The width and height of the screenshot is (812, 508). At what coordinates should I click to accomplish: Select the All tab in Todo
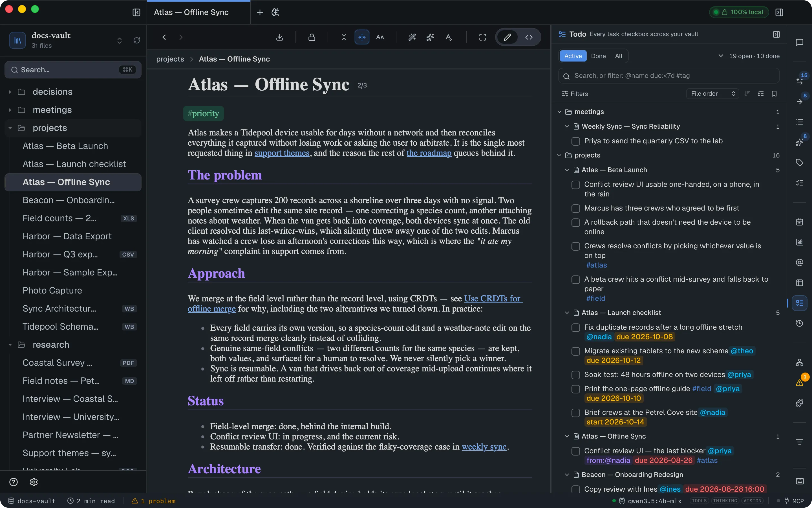618,56
